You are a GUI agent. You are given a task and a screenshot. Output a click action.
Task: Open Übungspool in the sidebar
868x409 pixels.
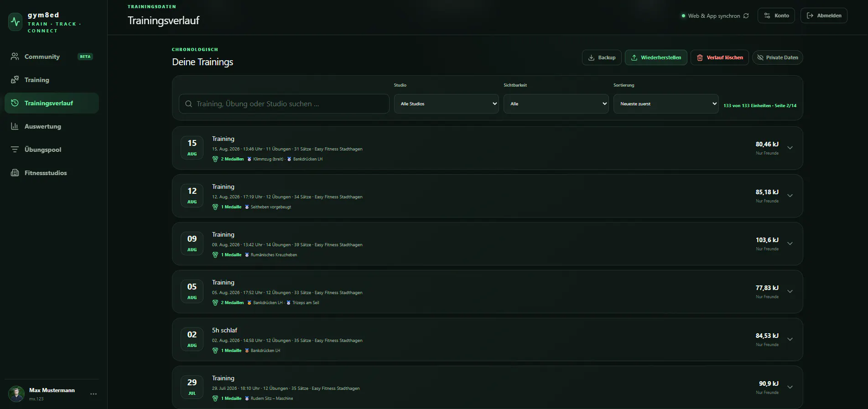tap(52, 150)
